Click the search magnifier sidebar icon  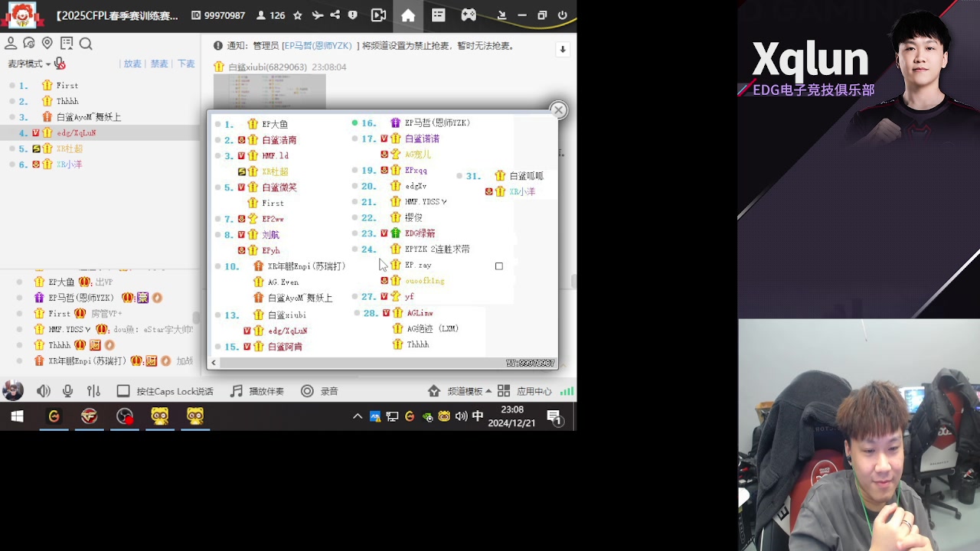point(86,44)
